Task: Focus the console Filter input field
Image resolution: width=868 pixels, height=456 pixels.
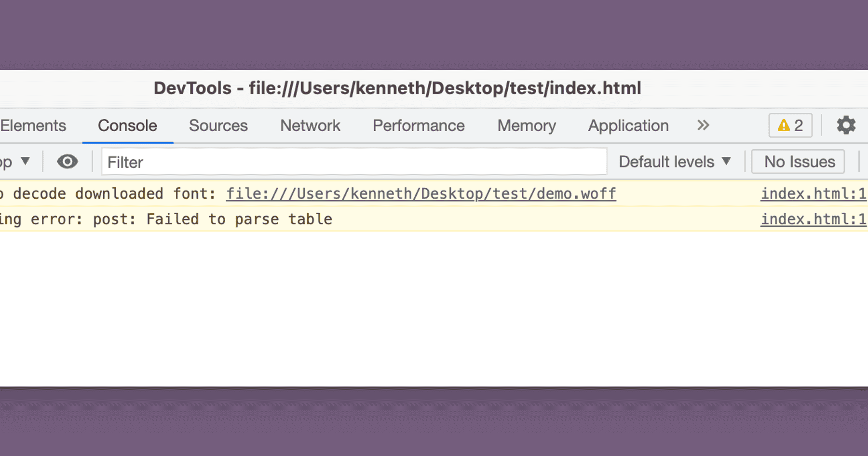Action: [x=354, y=162]
